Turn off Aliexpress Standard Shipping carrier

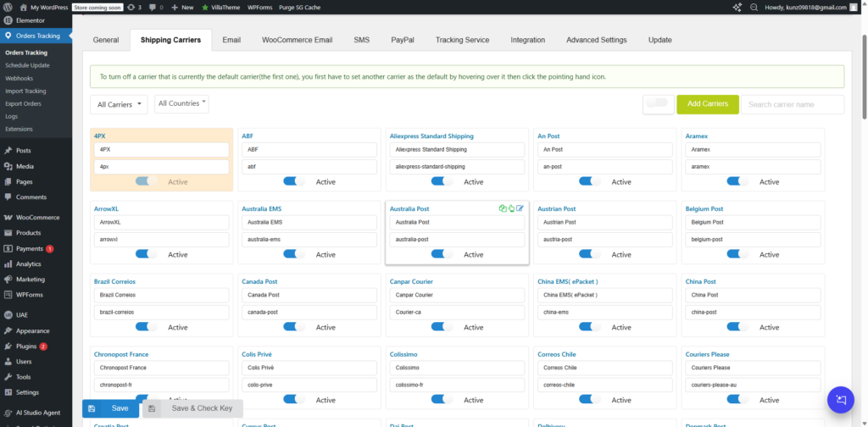(442, 181)
